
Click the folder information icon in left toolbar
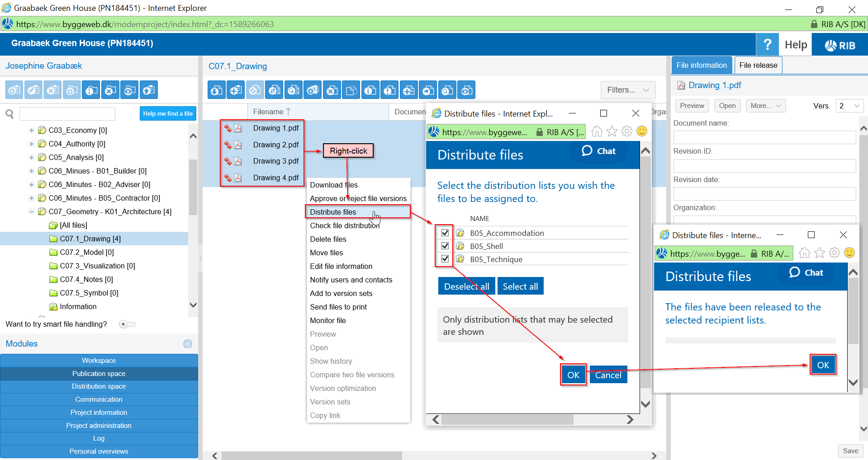click(x=91, y=90)
